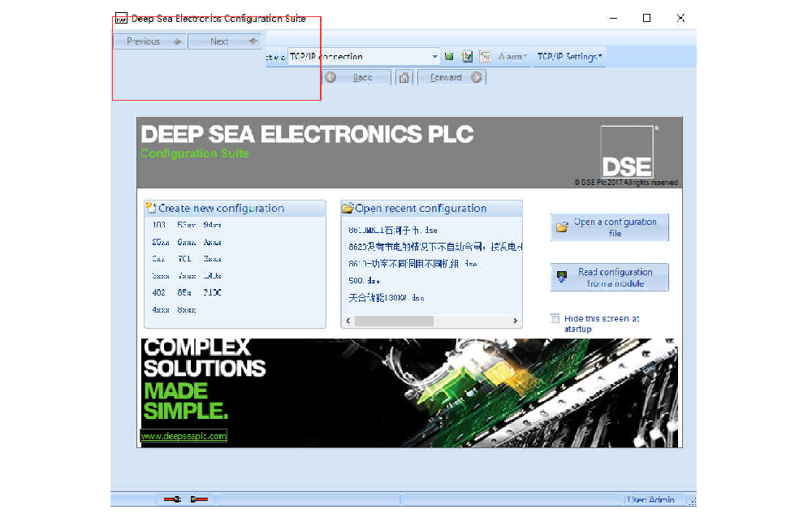Open the recent file ending 130KW.dse

pos(387,297)
